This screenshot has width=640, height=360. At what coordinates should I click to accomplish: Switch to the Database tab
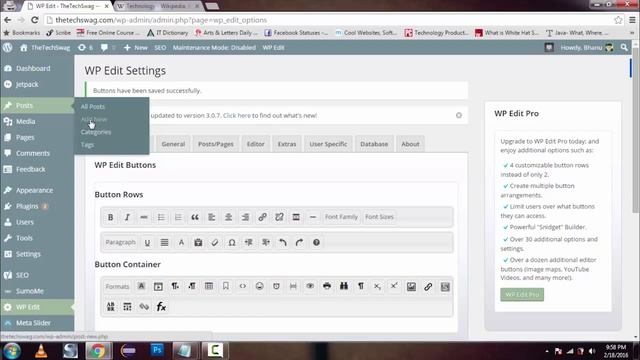tap(374, 144)
